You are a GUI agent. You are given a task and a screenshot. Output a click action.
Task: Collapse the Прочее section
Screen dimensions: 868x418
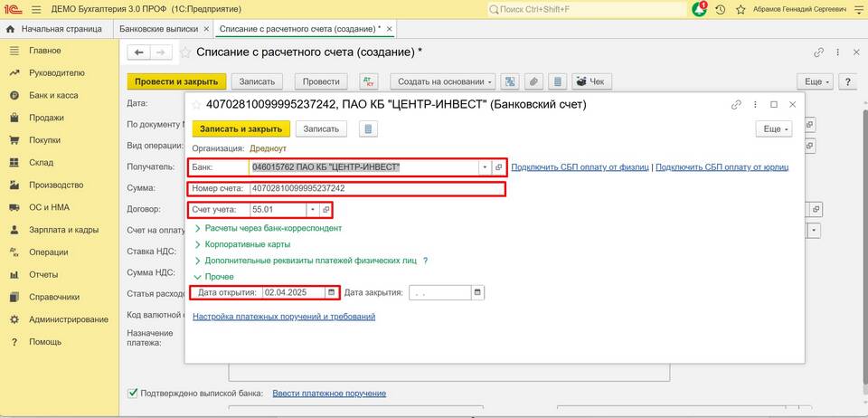click(198, 277)
